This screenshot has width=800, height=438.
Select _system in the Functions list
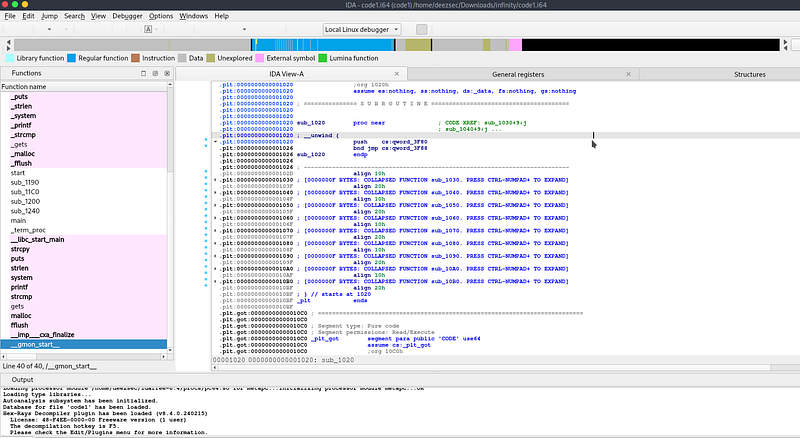[x=84, y=116]
